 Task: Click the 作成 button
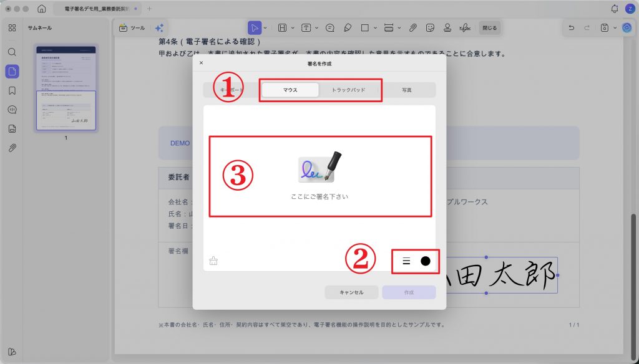coord(409,292)
